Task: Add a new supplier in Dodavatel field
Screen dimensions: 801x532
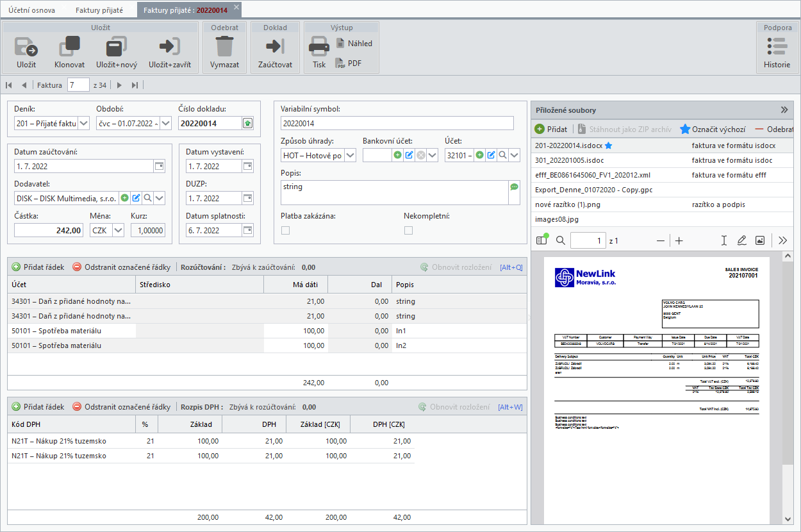Action: click(x=125, y=198)
